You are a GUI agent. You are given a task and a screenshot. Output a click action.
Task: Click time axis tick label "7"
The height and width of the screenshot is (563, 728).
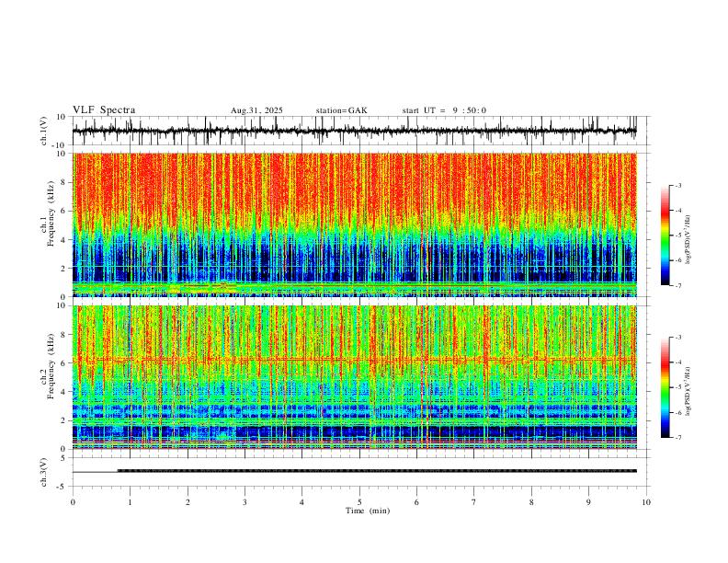(x=474, y=502)
